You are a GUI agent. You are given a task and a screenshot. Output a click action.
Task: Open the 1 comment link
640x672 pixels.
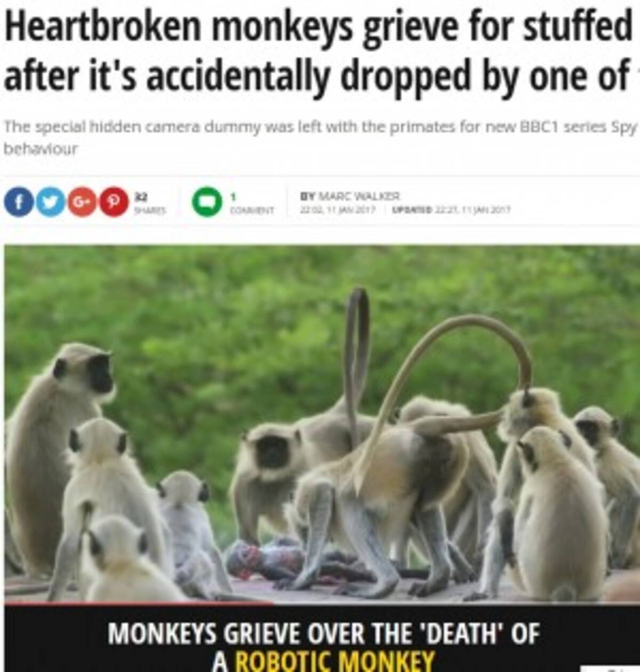(252, 203)
